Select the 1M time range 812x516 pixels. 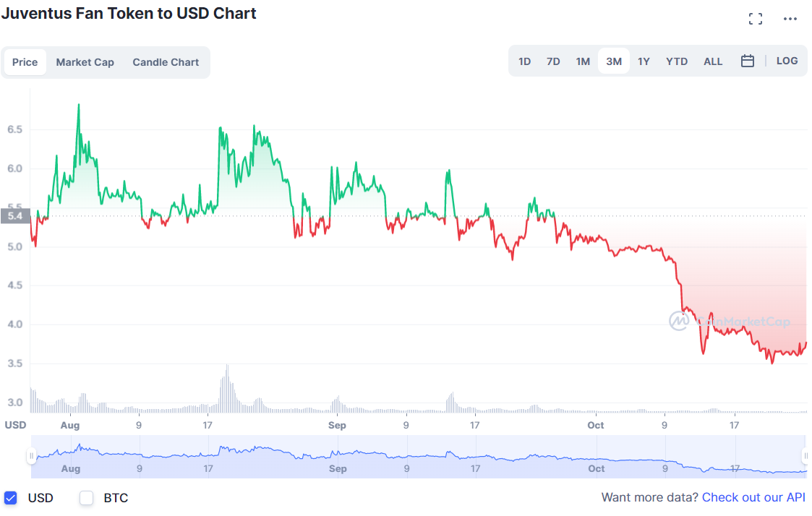(x=583, y=61)
